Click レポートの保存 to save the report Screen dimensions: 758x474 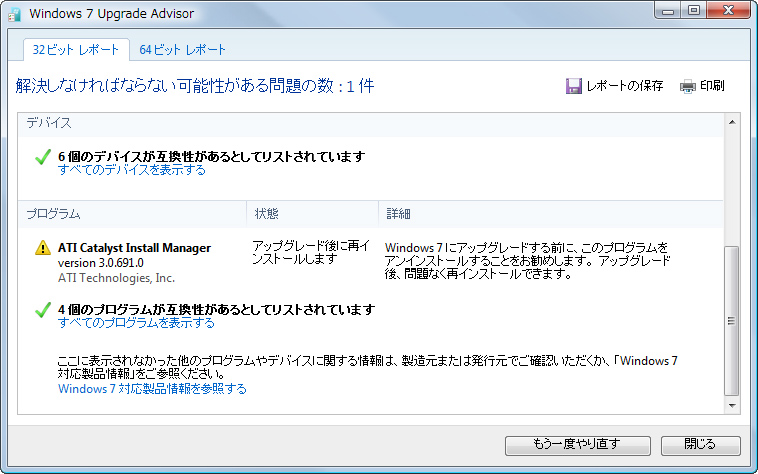[624, 86]
